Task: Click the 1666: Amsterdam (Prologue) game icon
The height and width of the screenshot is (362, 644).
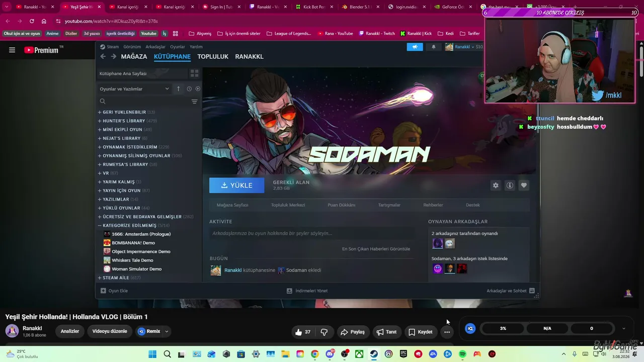Action: click(107, 234)
